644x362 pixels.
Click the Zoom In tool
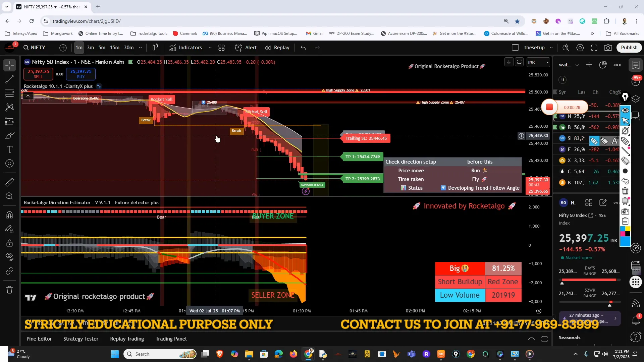coord(10,196)
